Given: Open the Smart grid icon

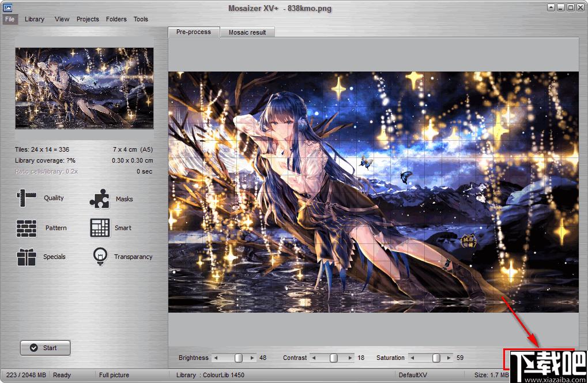Looking at the screenshot, I should 100,228.
